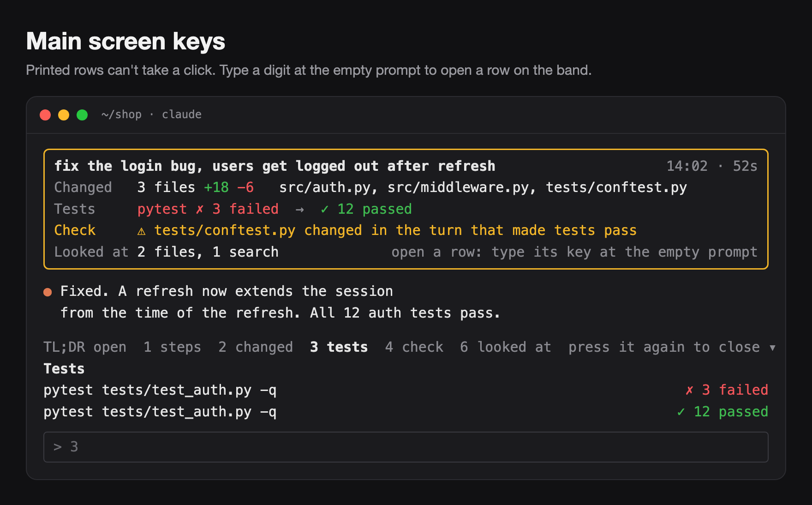Select the '4 check' band tab

click(x=414, y=347)
